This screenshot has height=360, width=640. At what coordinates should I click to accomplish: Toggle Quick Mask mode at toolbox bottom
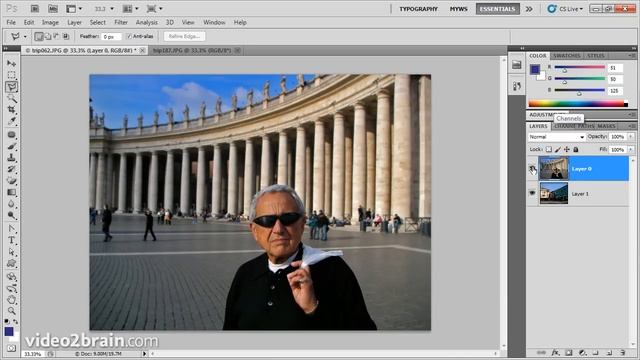click(11, 348)
